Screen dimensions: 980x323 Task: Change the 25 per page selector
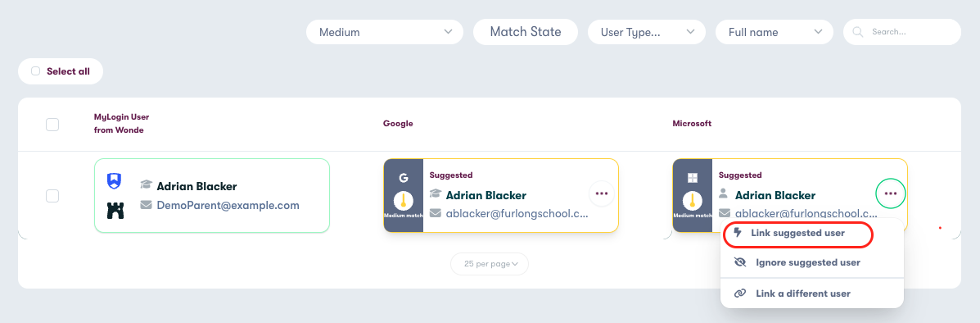coord(490,264)
